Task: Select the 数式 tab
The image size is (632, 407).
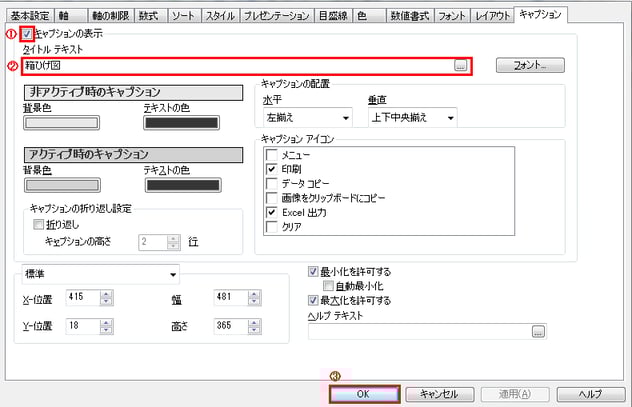Action: [x=150, y=16]
